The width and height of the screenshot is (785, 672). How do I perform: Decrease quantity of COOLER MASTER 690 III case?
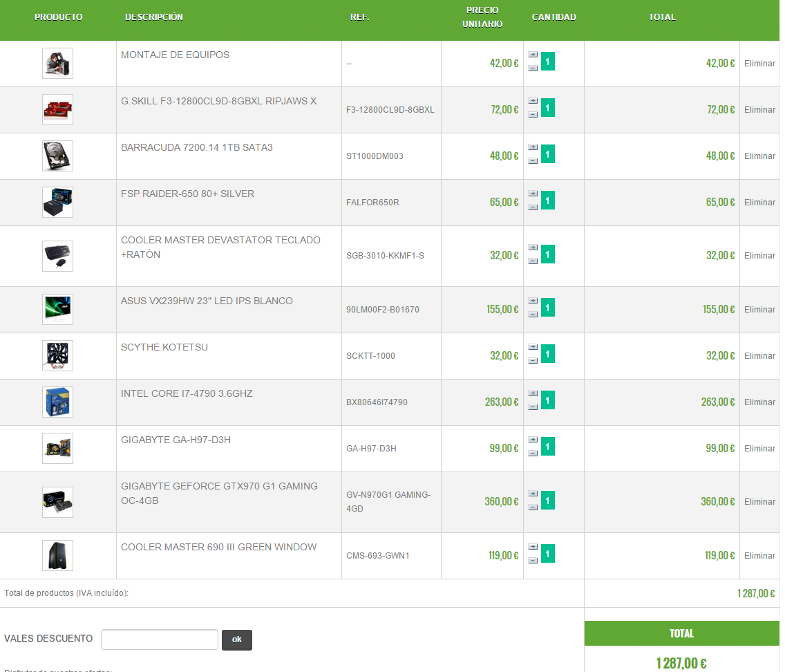(x=533, y=560)
